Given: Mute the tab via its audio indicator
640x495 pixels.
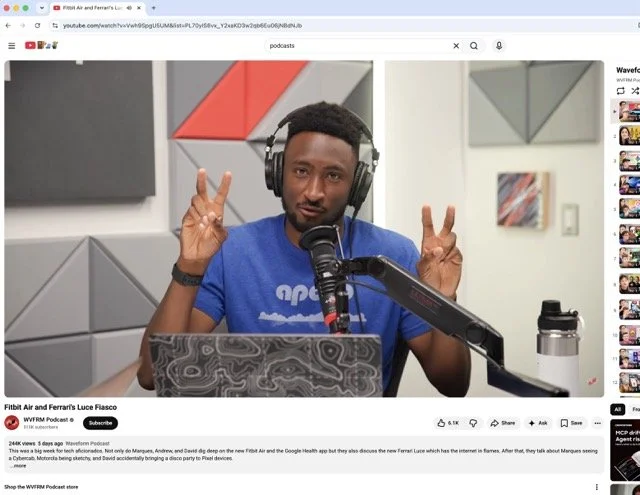Looking at the screenshot, I should 129,8.
